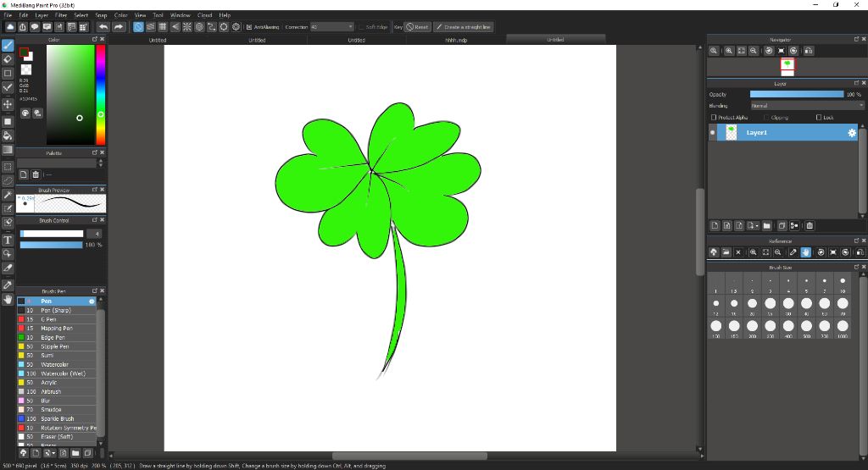Open the Layer menu
The image size is (868, 470).
click(42, 15)
